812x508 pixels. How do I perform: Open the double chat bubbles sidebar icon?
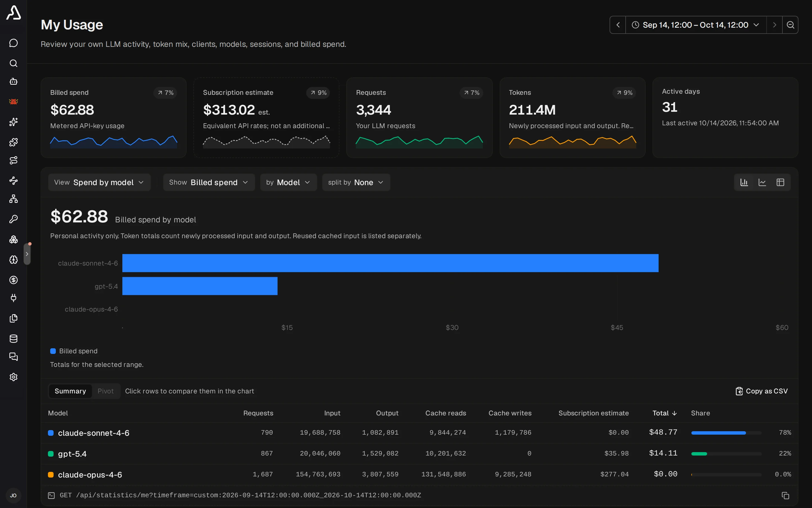pyautogui.click(x=14, y=357)
